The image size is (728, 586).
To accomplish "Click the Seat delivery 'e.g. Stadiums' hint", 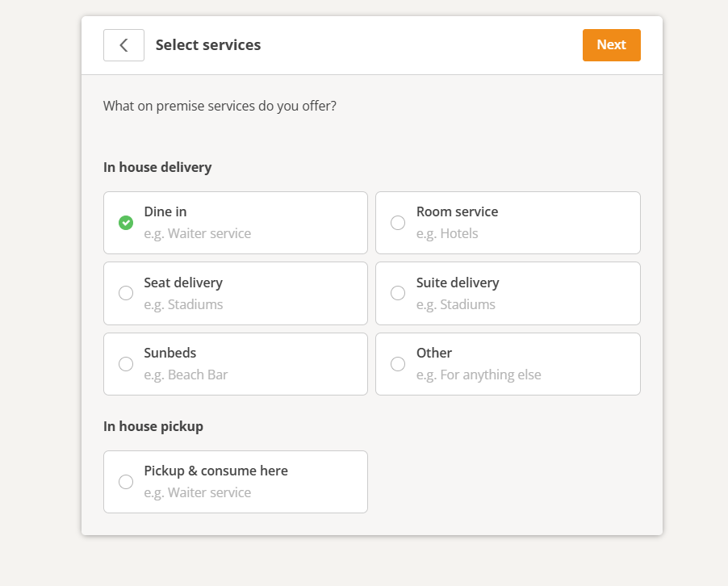I will (x=183, y=305).
